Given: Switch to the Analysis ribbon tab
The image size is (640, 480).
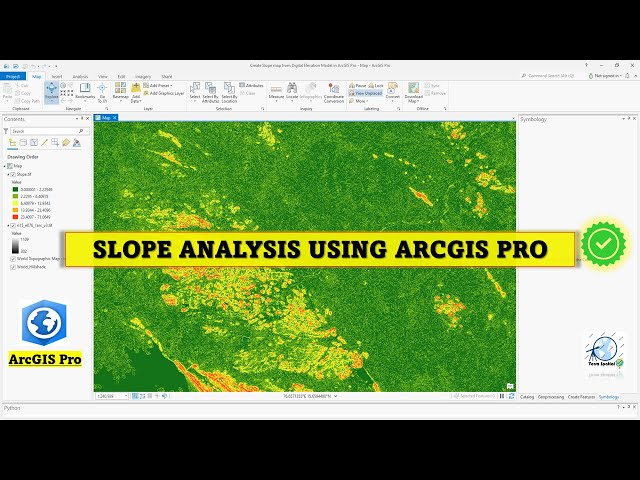Looking at the screenshot, I should click(x=80, y=76).
